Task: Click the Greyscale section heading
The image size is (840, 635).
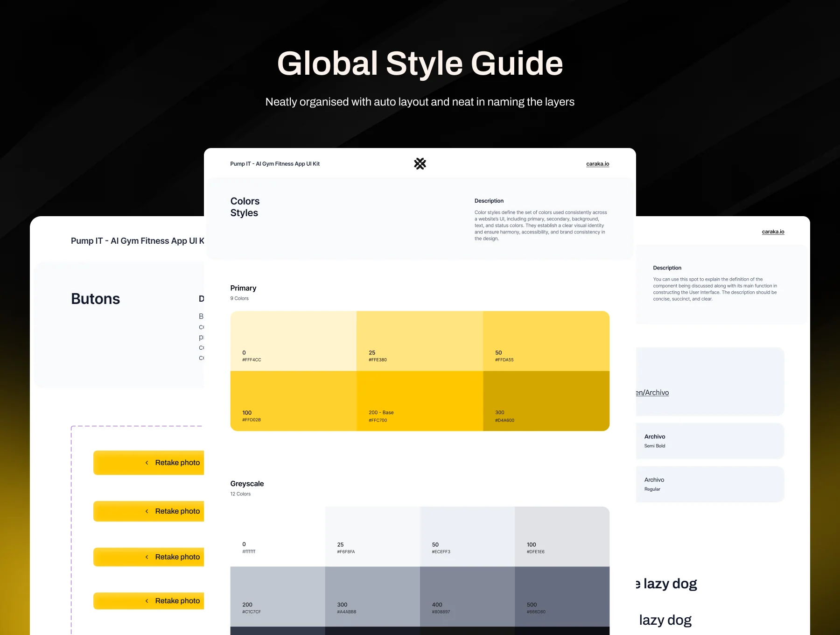Action: (247, 484)
